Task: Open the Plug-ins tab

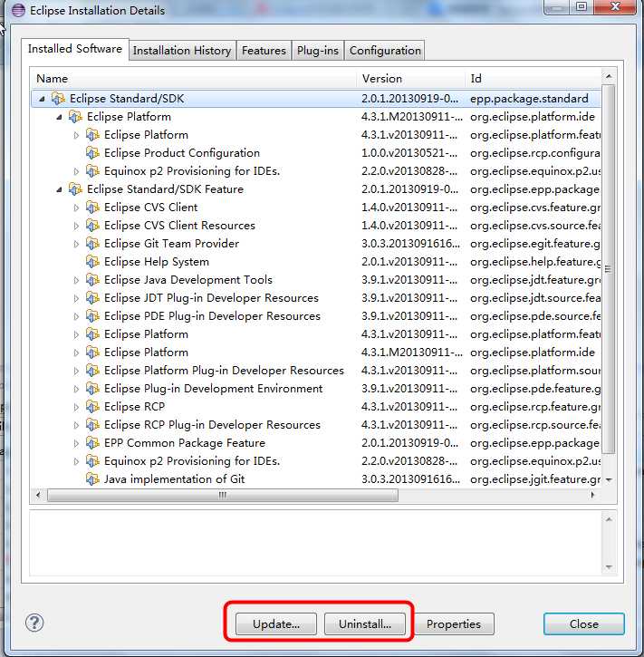Action: [318, 51]
